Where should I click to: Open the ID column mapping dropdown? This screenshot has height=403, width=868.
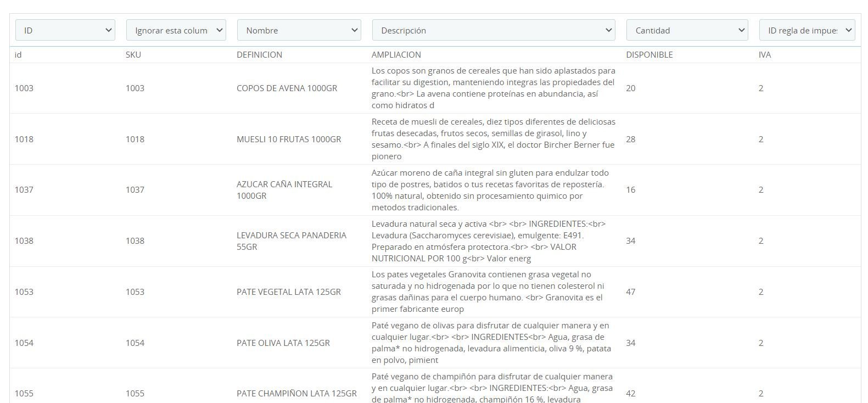[x=65, y=30]
